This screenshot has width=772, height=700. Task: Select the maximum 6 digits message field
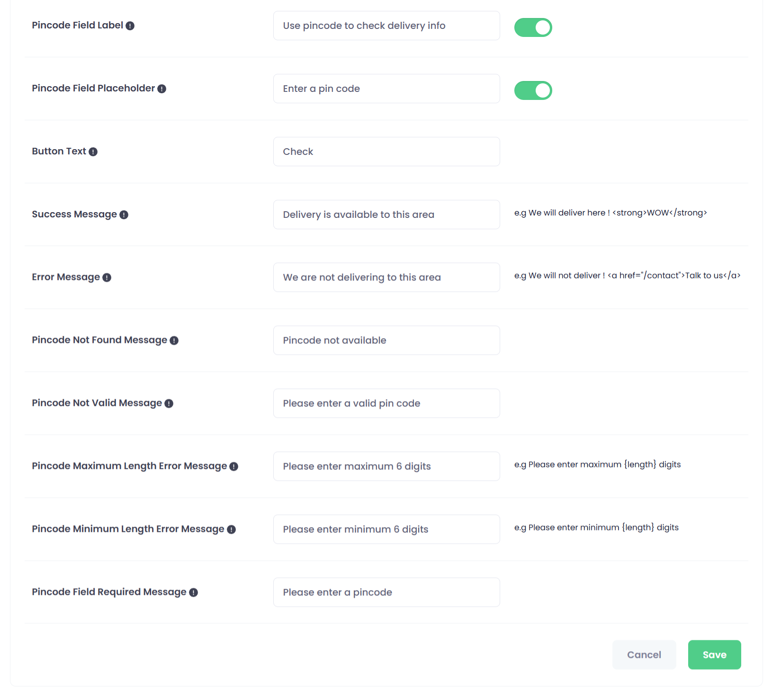pos(386,467)
